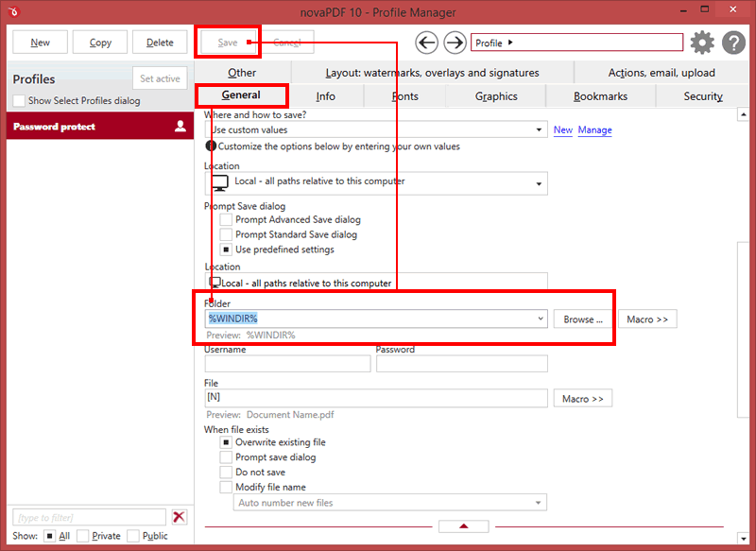756x551 pixels.
Task: Click the type to filter search box
Action: [89, 517]
